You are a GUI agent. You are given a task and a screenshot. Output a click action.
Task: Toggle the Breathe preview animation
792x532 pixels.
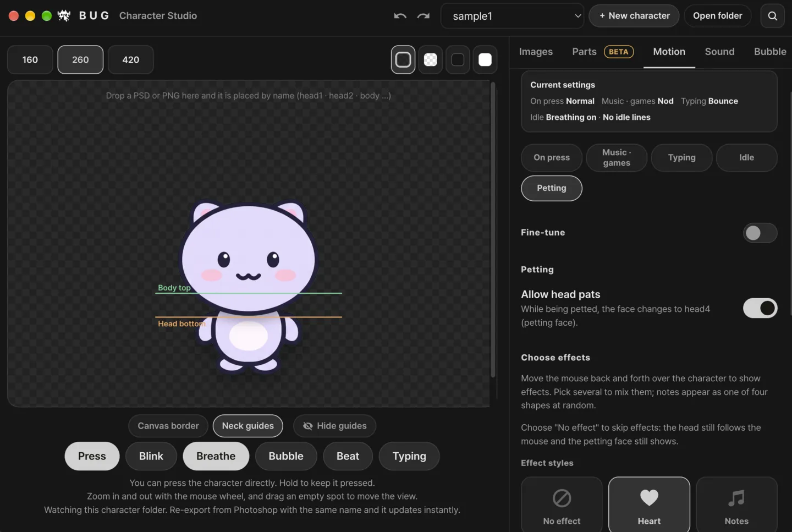[216, 456]
